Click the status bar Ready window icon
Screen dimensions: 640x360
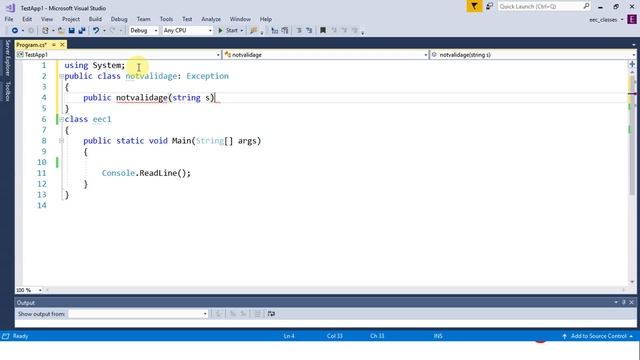point(6,336)
